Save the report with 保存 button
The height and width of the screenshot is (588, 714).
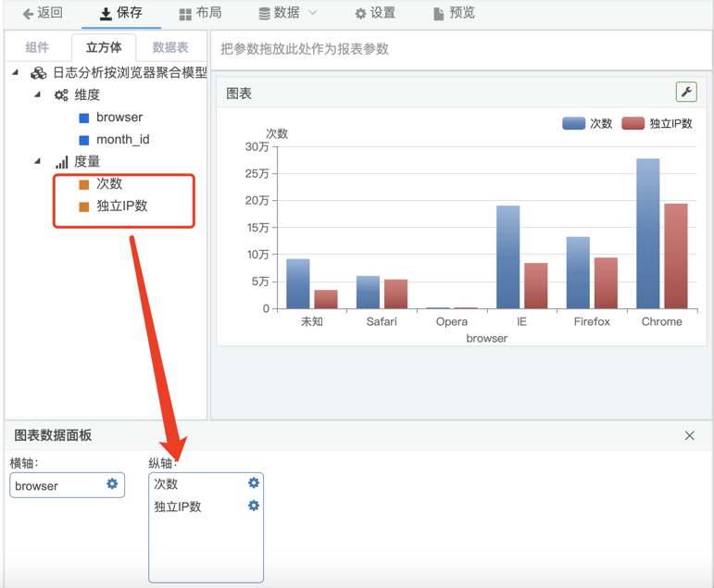[x=120, y=13]
